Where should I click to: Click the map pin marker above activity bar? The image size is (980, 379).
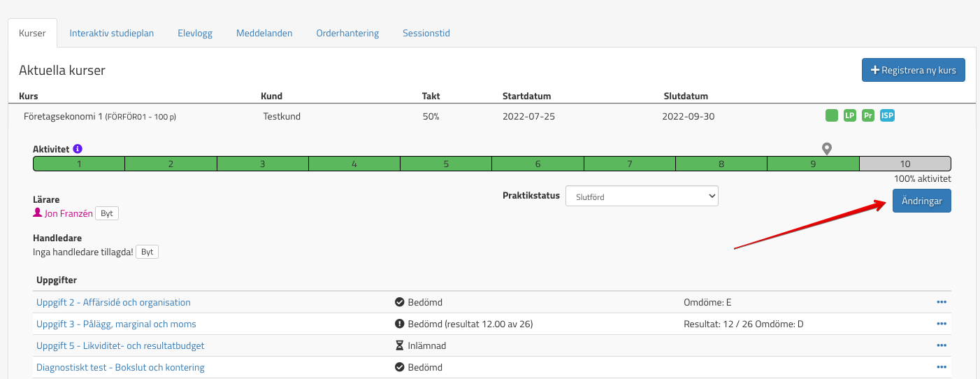coord(827,148)
